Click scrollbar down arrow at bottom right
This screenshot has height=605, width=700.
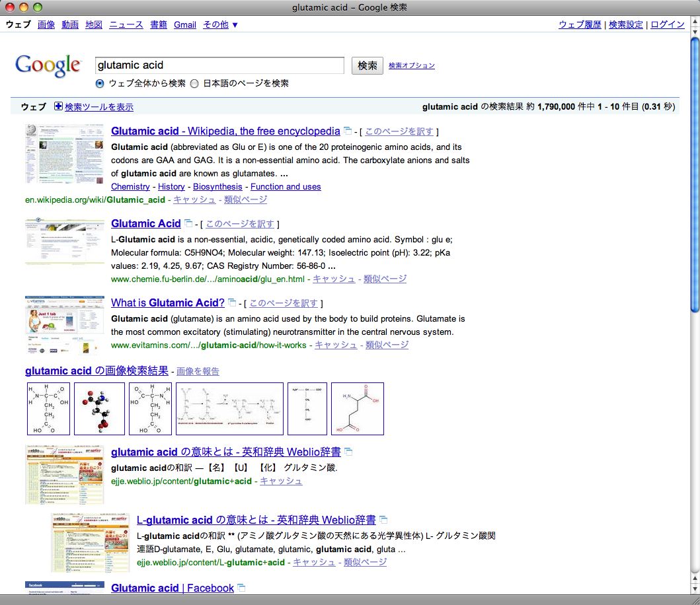695,589
